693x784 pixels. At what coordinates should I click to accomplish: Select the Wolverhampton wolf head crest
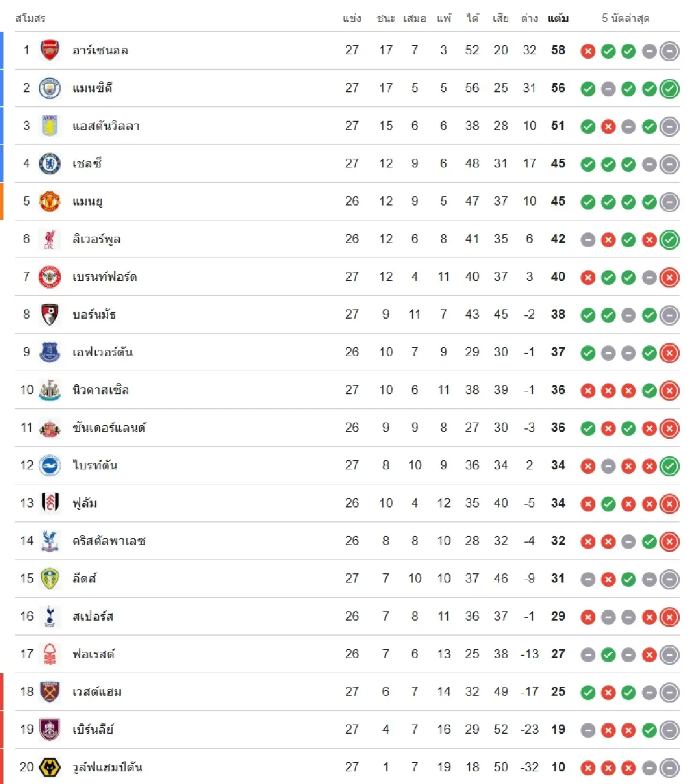(50, 767)
